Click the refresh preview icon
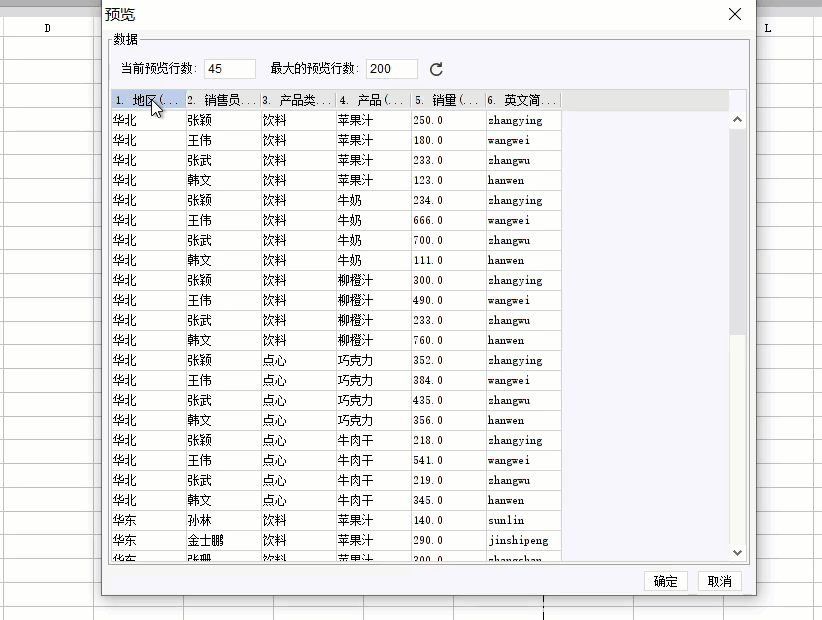This screenshot has width=822, height=620. pyautogui.click(x=437, y=68)
